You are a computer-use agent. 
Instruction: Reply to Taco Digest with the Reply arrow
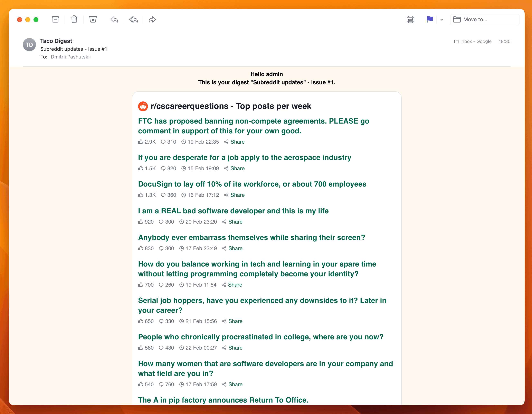114,19
